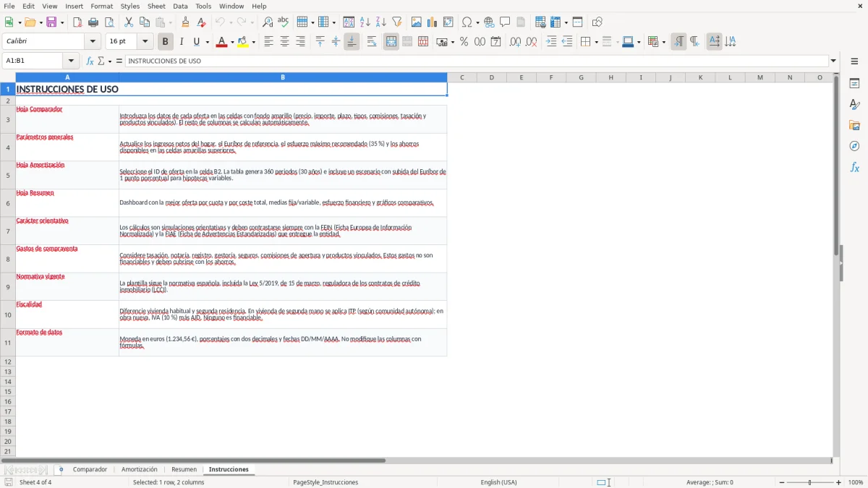This screenshot has width=868, height=488.
Task: Copy the selection
Action: [x=144, y=22]
